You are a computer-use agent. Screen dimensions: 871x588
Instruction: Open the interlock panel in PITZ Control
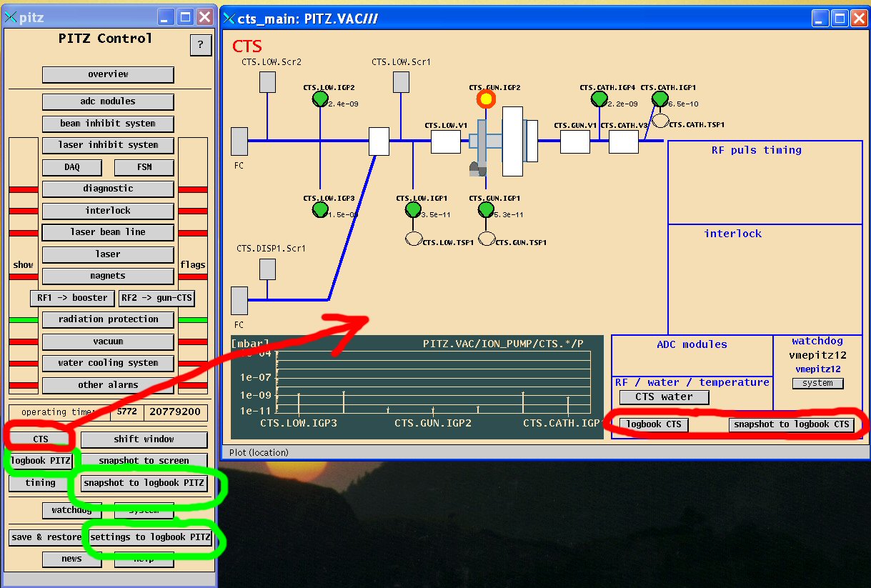coord(108,211)
